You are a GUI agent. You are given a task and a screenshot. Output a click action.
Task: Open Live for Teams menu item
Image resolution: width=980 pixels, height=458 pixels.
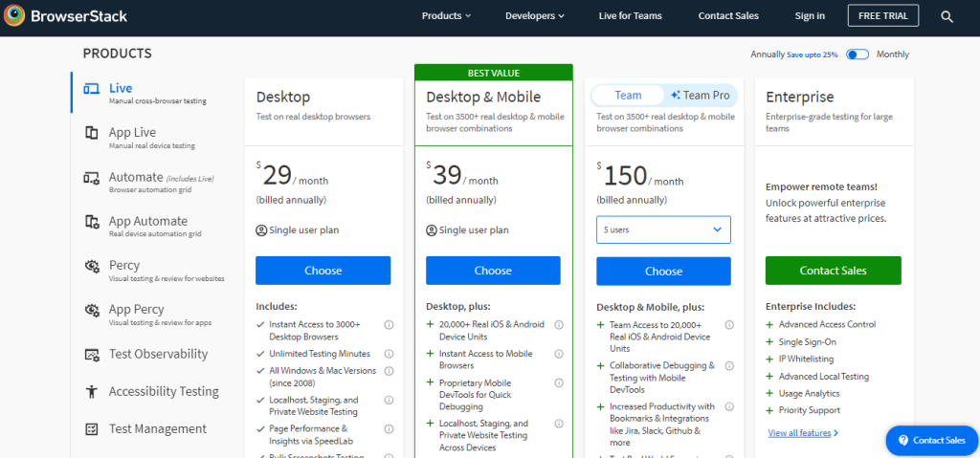click(x=630, y=16)
